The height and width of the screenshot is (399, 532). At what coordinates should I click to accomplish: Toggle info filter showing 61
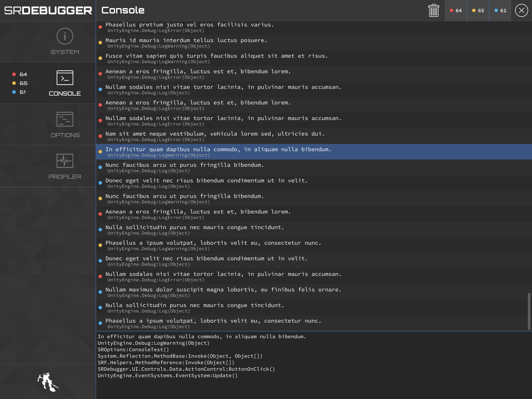pyautogui.click(x=500, y=10)
